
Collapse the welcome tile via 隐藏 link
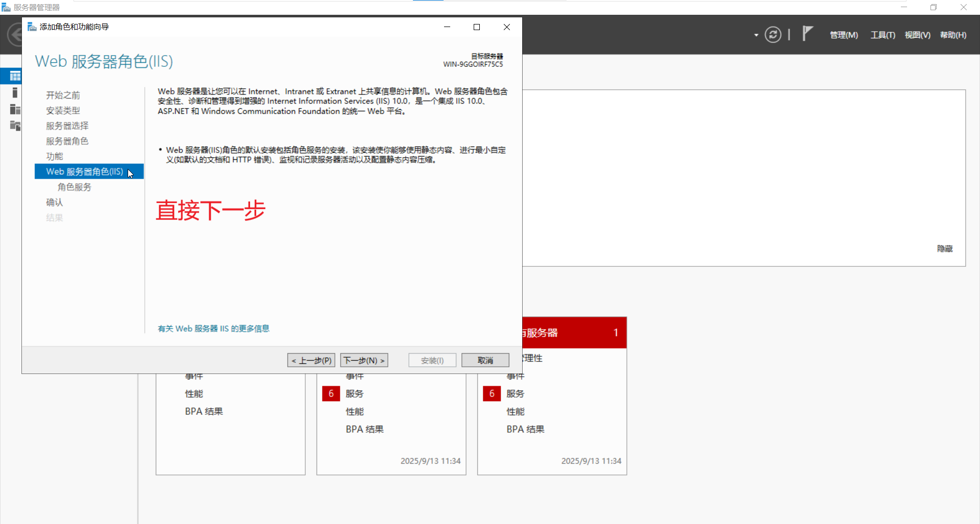[944, 248]
